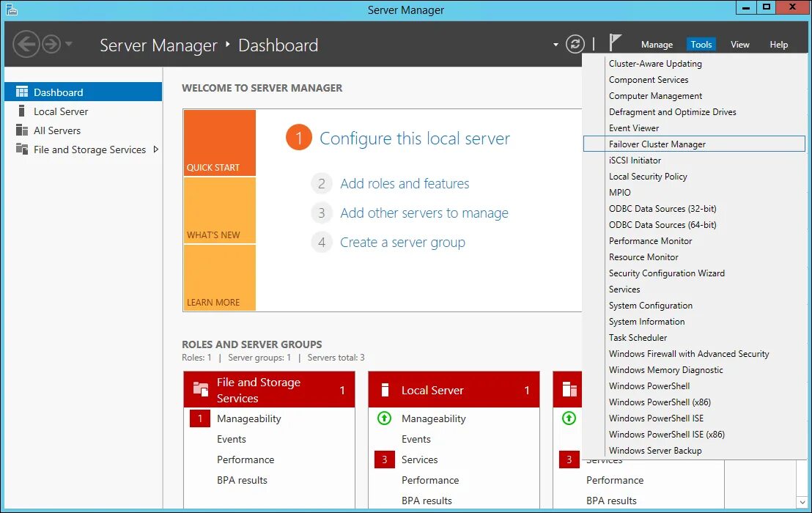The image size is (812, 513).
Task: Click the forward navigation arrow icon
Action: [51, 44]
